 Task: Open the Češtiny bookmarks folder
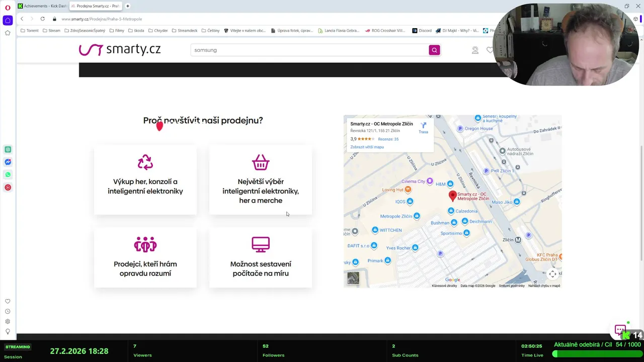[210, 31]
